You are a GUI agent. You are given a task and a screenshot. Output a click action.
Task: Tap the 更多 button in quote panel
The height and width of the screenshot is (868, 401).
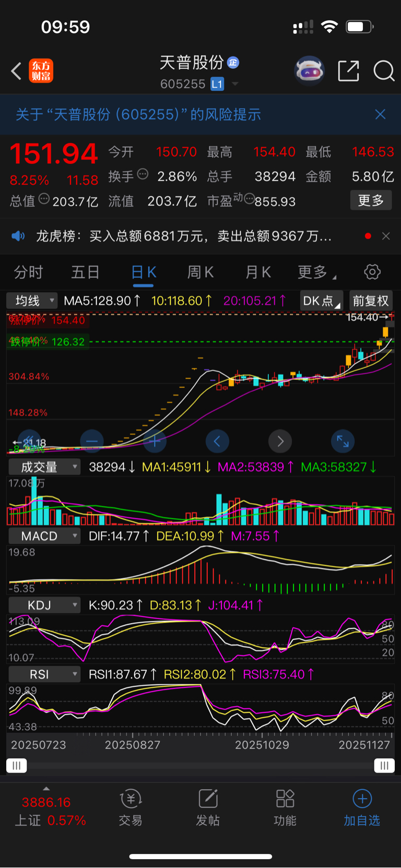[x=371, y=200]
